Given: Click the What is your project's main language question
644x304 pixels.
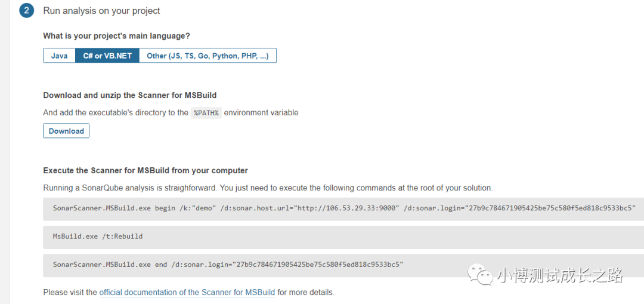Looking at the screenshot, I should pos(117,36).
